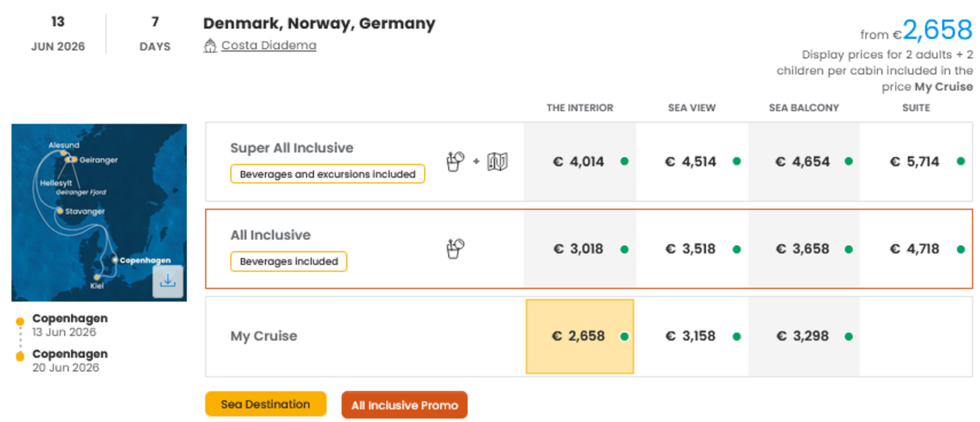Click the ship icon beside Costa Diadema

pyautogui.click(x=210, y=46)
